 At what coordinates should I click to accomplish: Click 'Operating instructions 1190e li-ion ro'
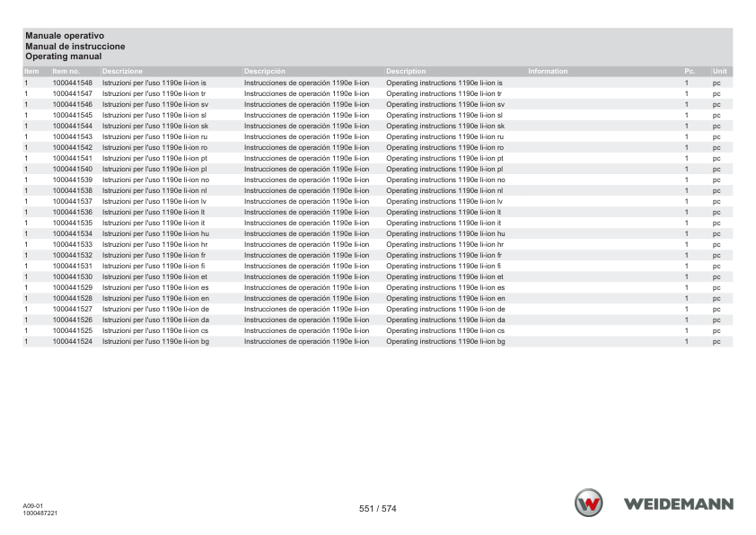(x=445, y=147)
